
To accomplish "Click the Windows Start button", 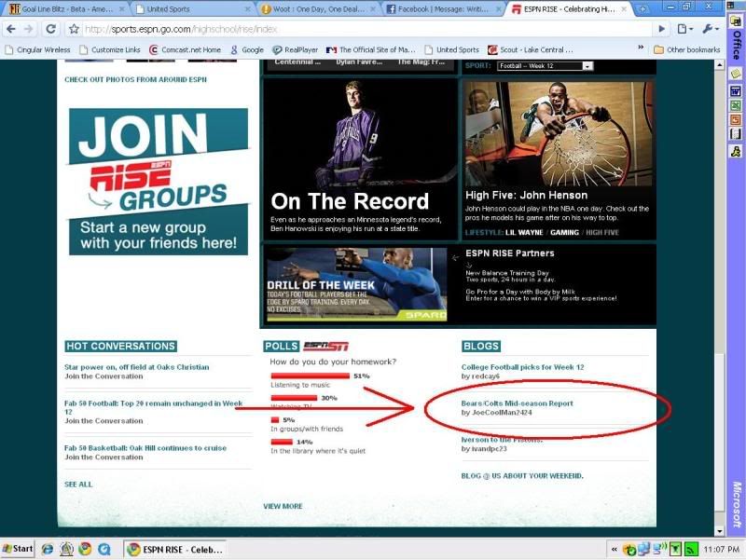I will pos(18,549).
